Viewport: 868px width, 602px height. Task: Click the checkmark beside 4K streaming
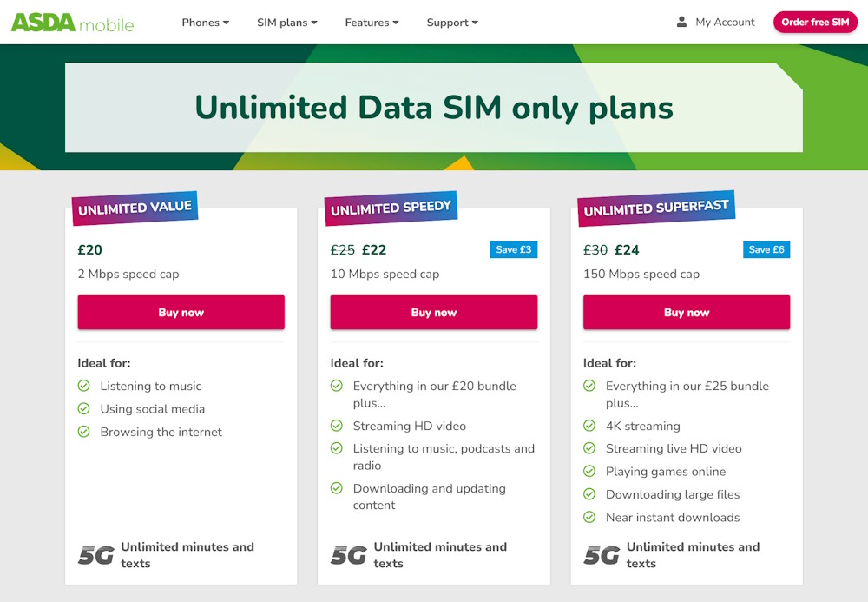coord(589,426)
